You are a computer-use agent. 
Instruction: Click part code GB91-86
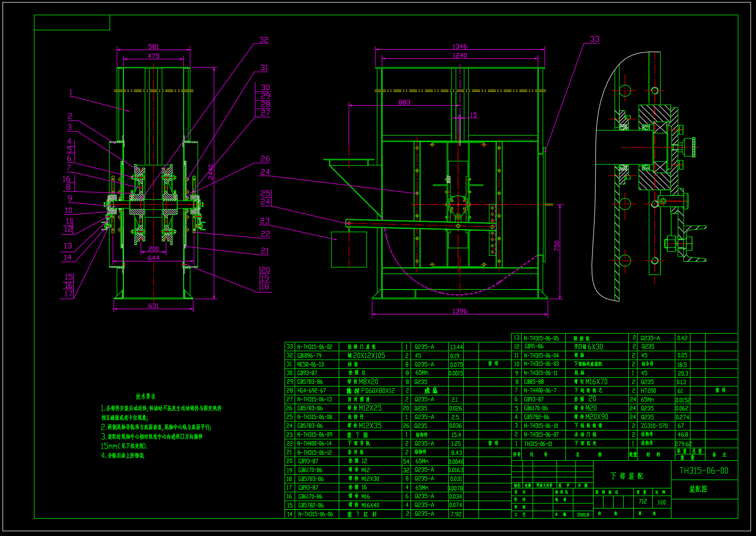[534, 347]
